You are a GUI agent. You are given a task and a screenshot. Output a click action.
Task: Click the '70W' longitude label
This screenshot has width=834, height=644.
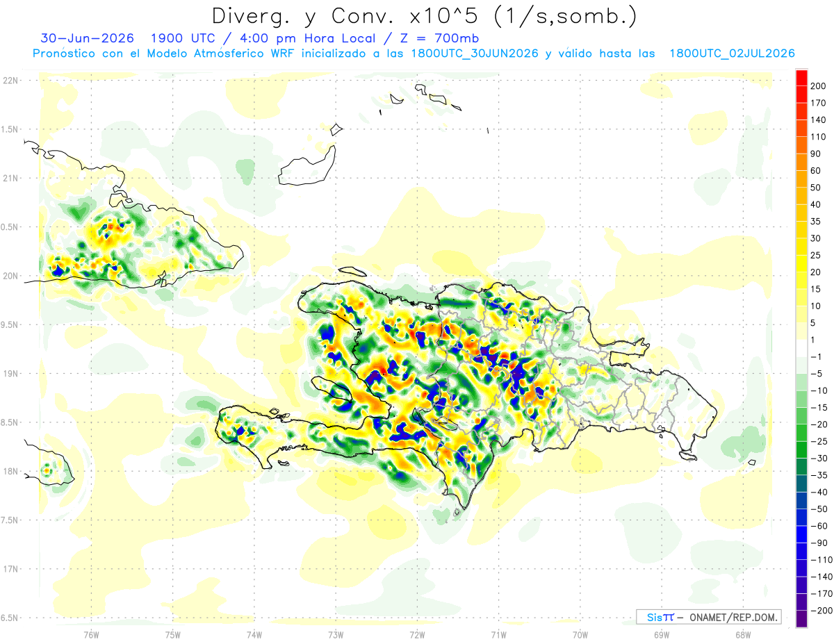point(580,634)
